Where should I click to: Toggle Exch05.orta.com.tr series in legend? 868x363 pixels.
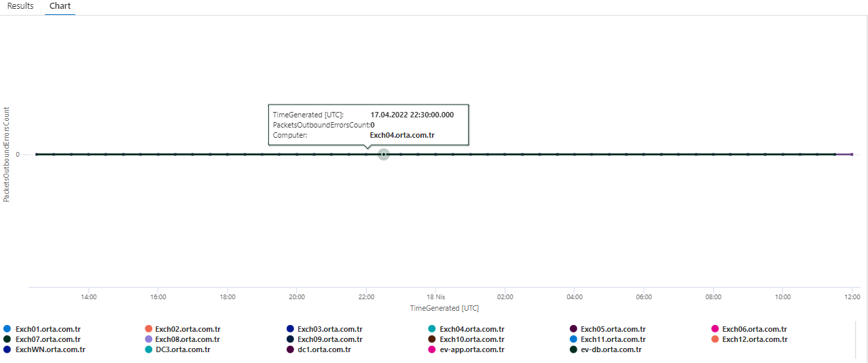click(607, 329)
